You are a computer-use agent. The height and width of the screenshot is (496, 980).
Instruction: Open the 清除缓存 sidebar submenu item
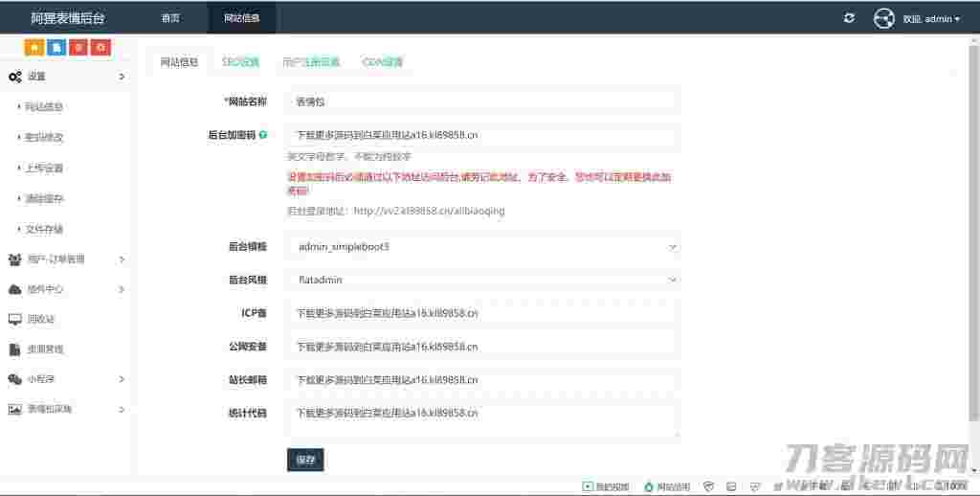pyautogui.click(x=44, y=199)
